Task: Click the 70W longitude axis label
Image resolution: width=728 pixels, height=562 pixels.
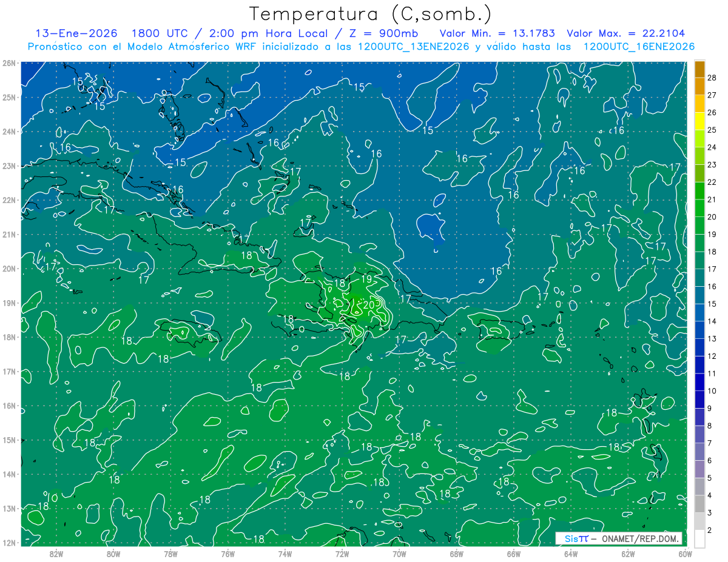Action: click(399, 554)
